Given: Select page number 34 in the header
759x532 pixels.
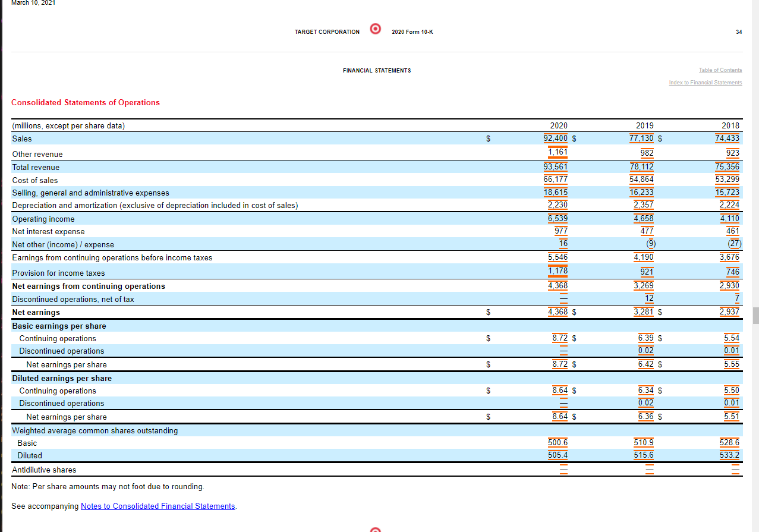Looking at the screenshot, I should coord(739,32).
